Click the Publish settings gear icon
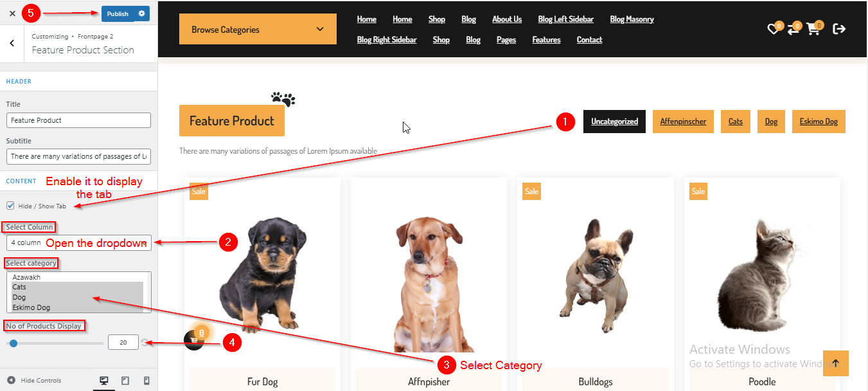The height and width of the screenshot is (391, 868). [x=142, y=14]
